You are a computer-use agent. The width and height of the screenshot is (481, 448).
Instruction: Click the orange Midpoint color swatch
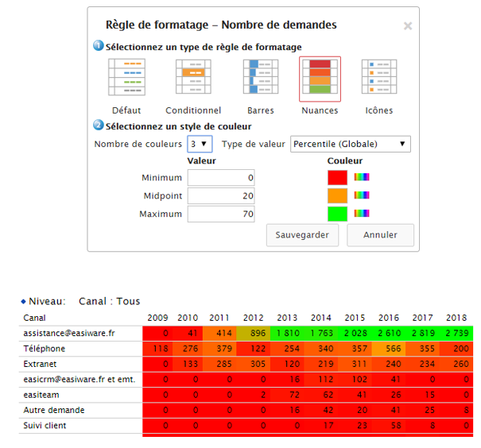337,195
